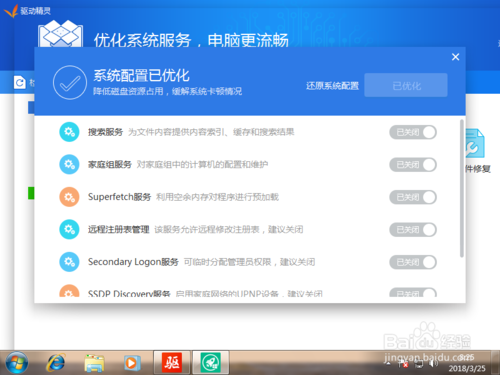The height and width of the screenshot is (375, 500).
Task: Click the 搜索服务 gear icon
Action: click(69, 132)
